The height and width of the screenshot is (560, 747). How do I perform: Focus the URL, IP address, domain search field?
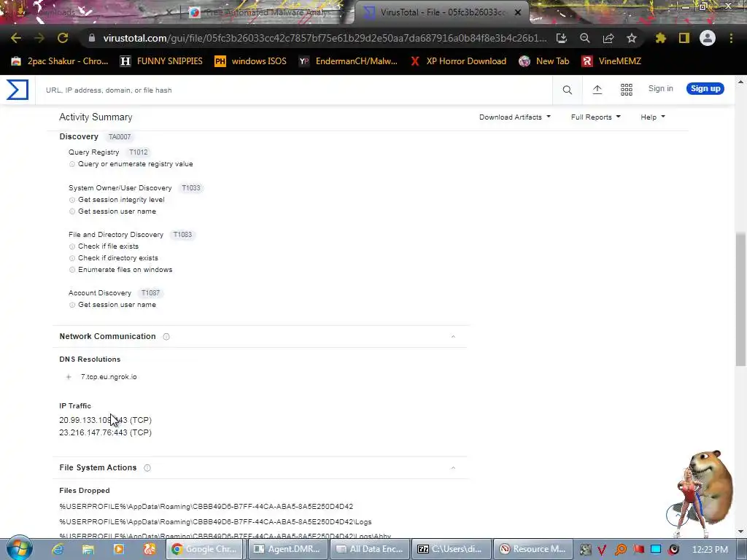coord(295,90)
